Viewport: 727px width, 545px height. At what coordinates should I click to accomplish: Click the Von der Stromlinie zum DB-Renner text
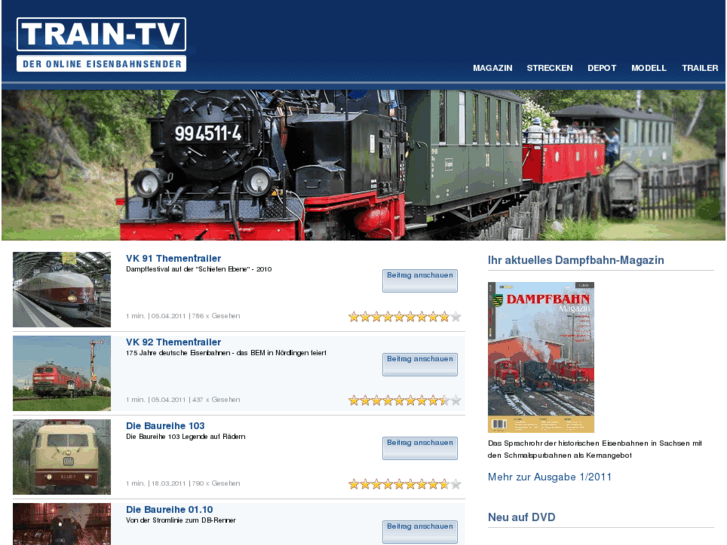(181, 520)
